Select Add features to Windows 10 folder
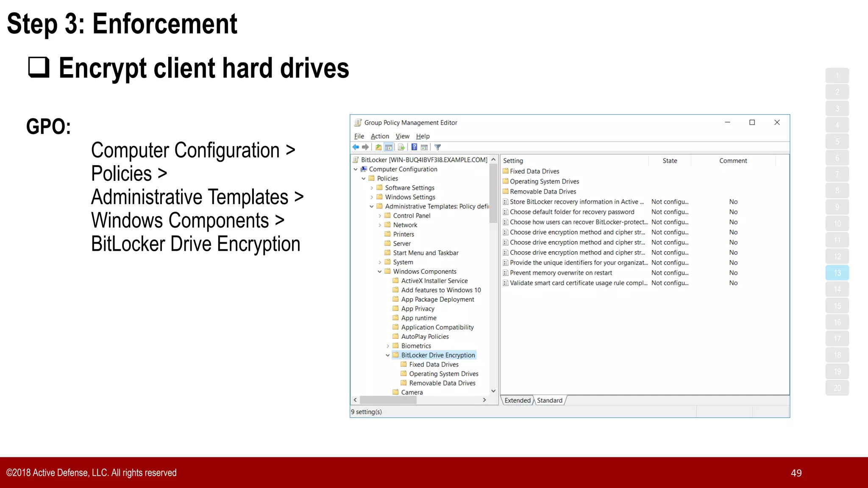The image size is (868, 488). click(x=441, y=290)
